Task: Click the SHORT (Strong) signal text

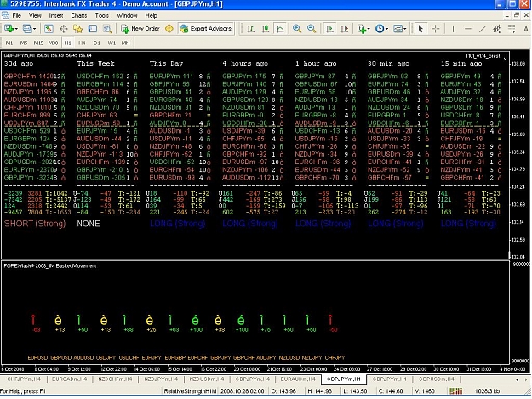Action: (35, 224)
